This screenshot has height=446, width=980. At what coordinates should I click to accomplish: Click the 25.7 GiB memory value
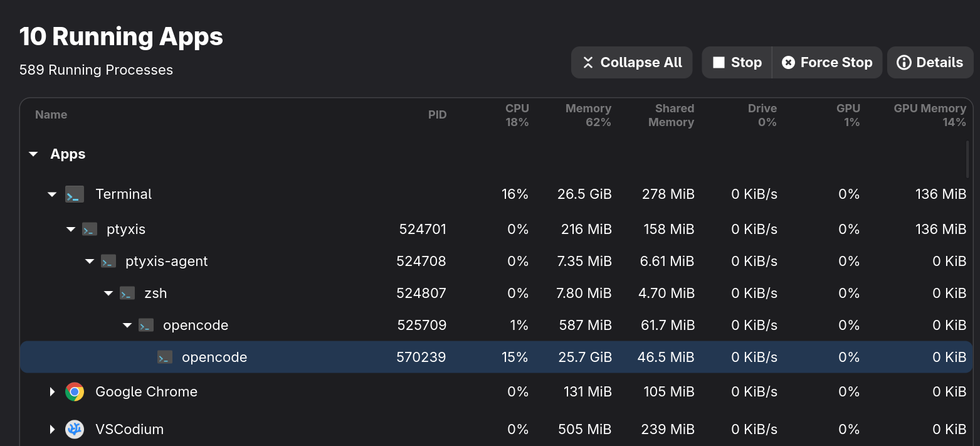585,358
